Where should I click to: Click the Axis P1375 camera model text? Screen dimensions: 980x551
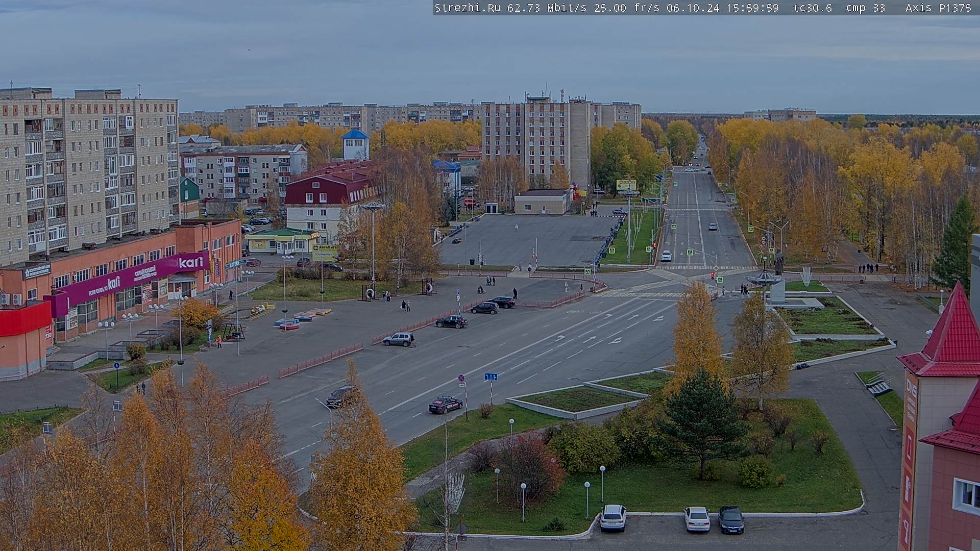(x=938, y=8)
